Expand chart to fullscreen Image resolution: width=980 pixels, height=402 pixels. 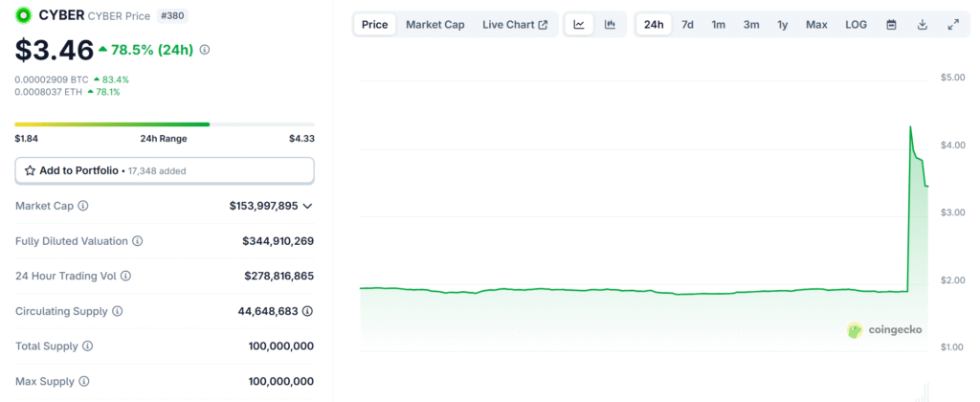pyautogui.click(x=952, y=25)
